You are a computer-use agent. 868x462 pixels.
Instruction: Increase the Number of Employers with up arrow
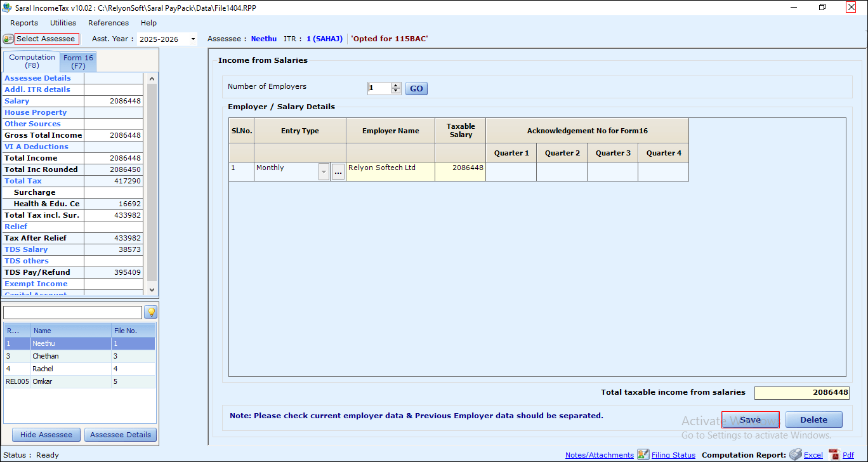coord(397,86)
